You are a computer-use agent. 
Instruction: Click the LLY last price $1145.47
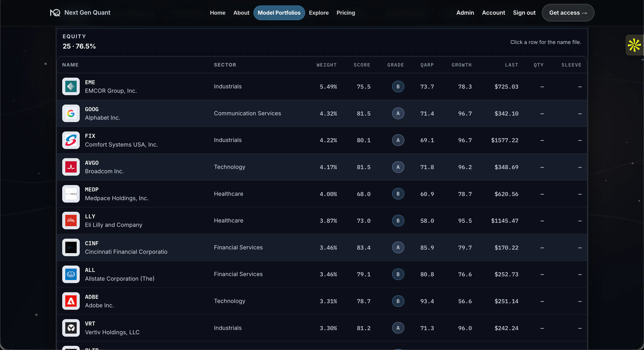pyautogui.click(x=505, y=221)
